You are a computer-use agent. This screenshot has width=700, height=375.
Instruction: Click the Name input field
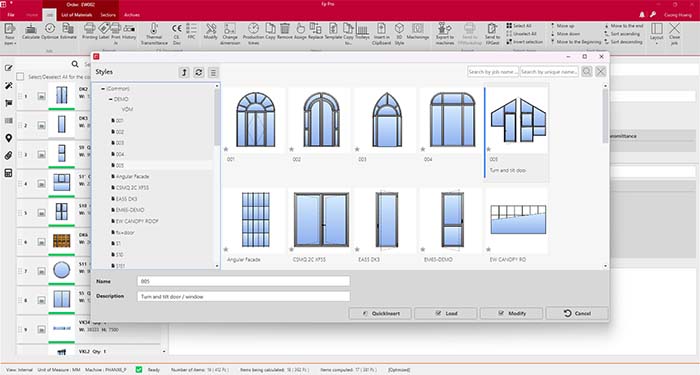pyautogui.click(x=243, y=281)
